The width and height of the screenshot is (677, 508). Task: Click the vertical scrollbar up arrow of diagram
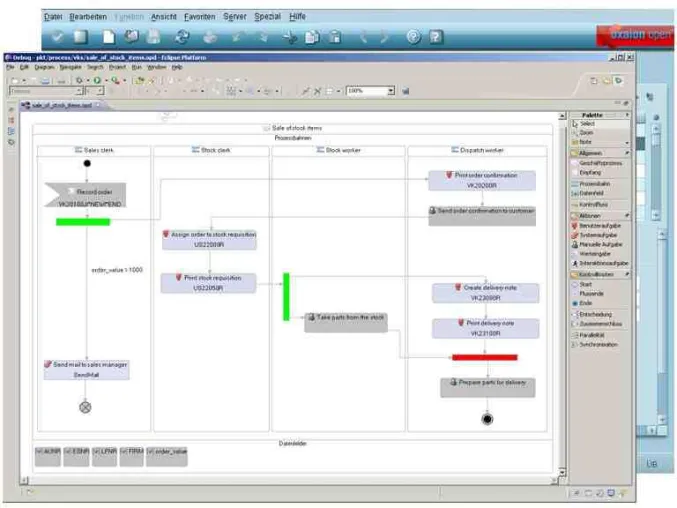coord(562,116)
